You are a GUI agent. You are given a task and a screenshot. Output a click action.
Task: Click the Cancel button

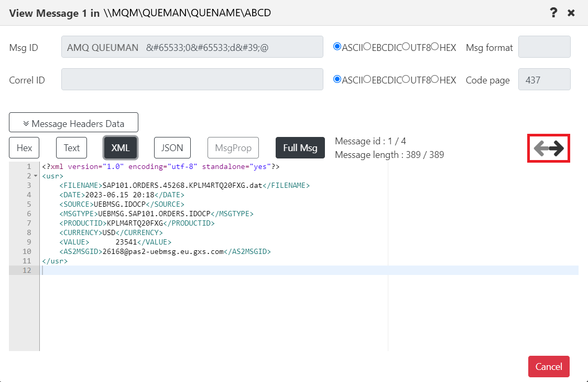549,367
